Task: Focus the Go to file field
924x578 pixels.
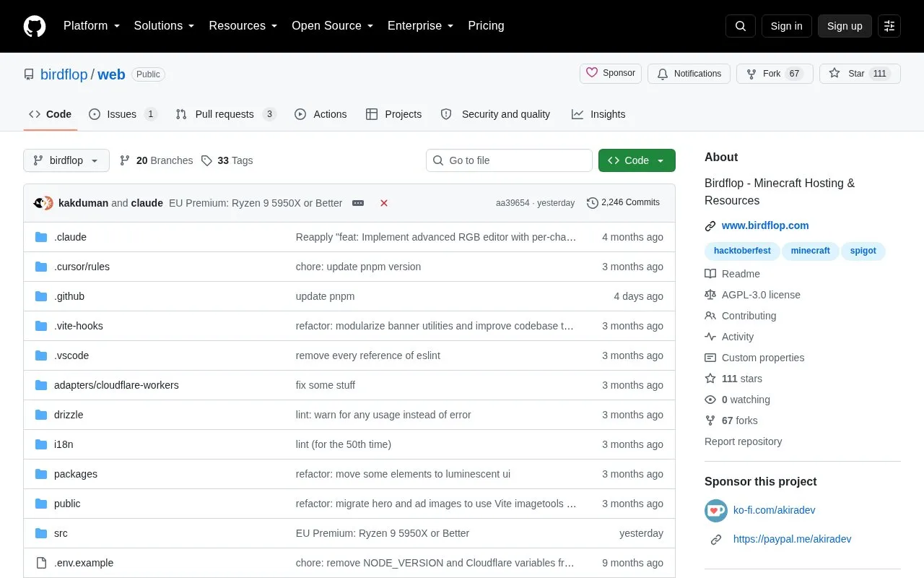Action: point(509,160)
